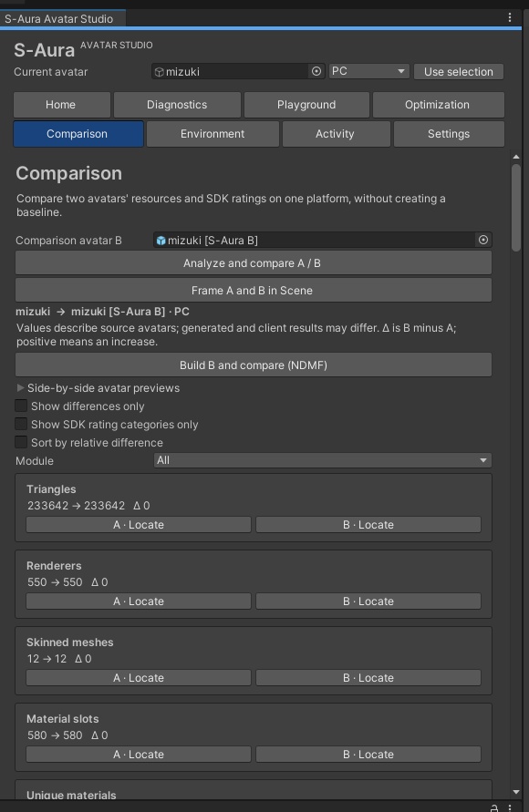Viewport: 529px width, 812px height.
Task: Locate avatar B Material slots
Action: (x=368, y=755)
